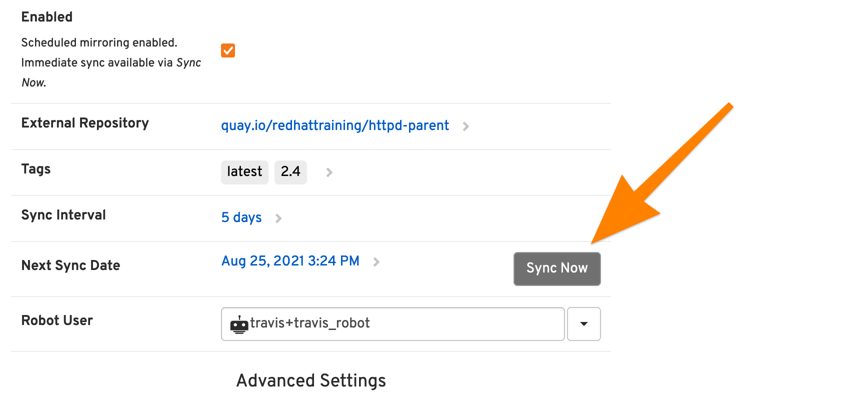Click the Next Sync Date label
This screenshot has height=405, width=868.
[70, 265]
